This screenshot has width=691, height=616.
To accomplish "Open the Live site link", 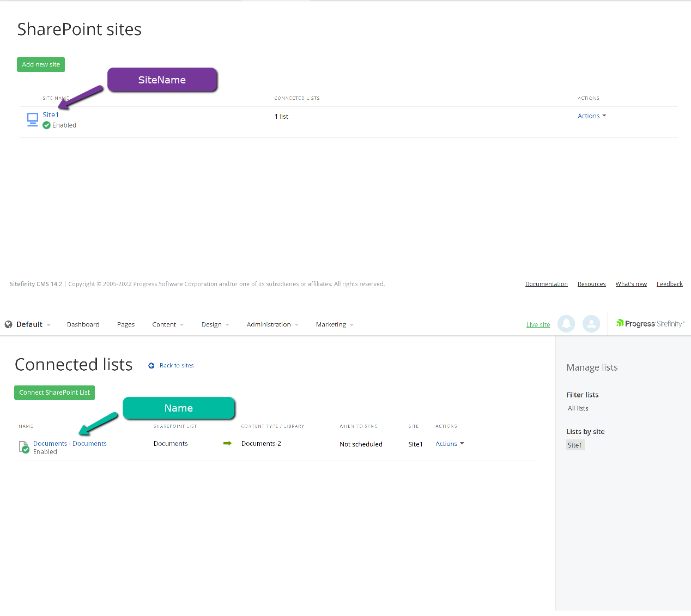I will [538, 325].
